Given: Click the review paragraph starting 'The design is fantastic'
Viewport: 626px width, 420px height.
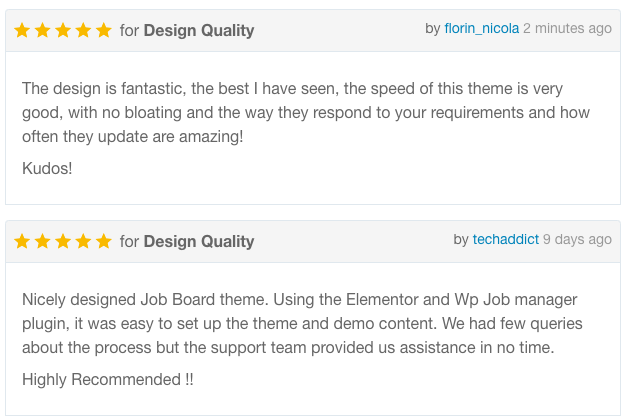Looking at the screenshot, I should (306, 113).
